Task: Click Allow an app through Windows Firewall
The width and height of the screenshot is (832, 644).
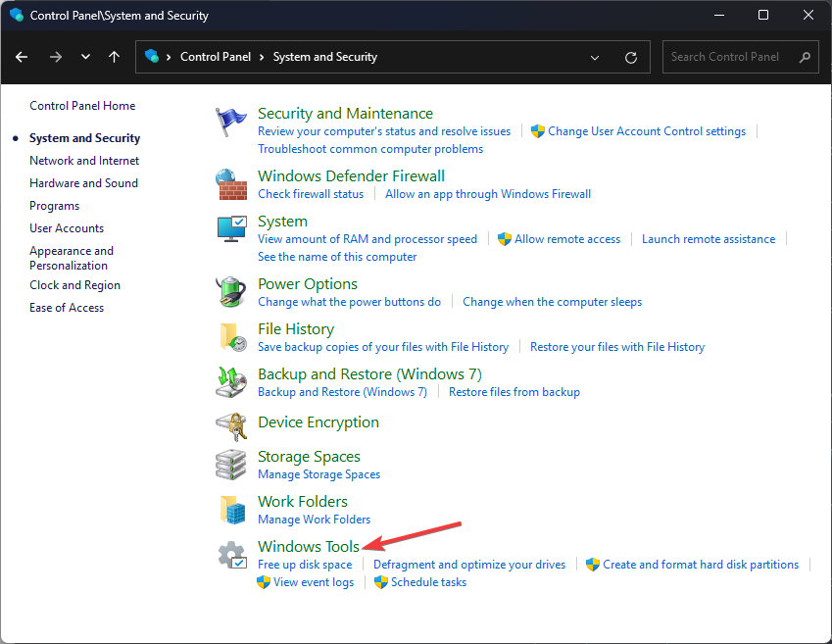Action: click(x=488, y=194)
